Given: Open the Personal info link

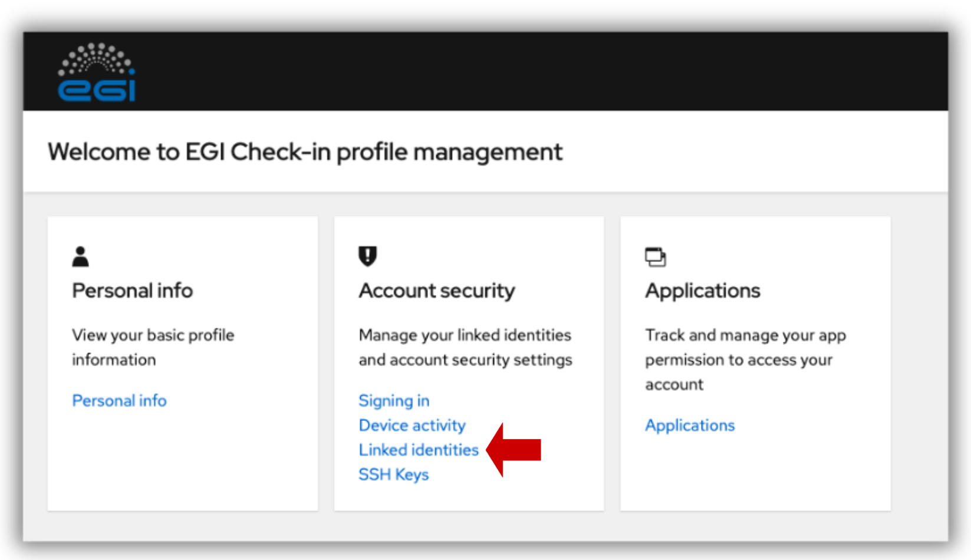Looking at the screenshot, I should 119,401.
